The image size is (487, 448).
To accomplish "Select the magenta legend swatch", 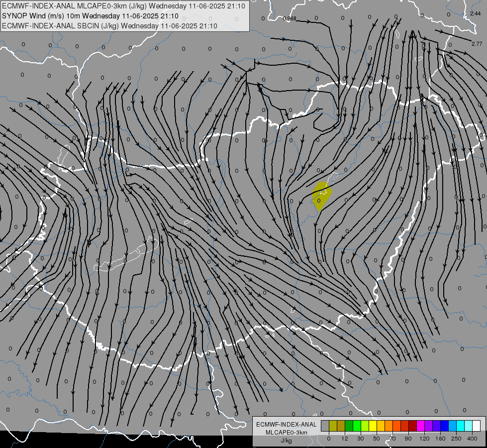I will point(421,426).
